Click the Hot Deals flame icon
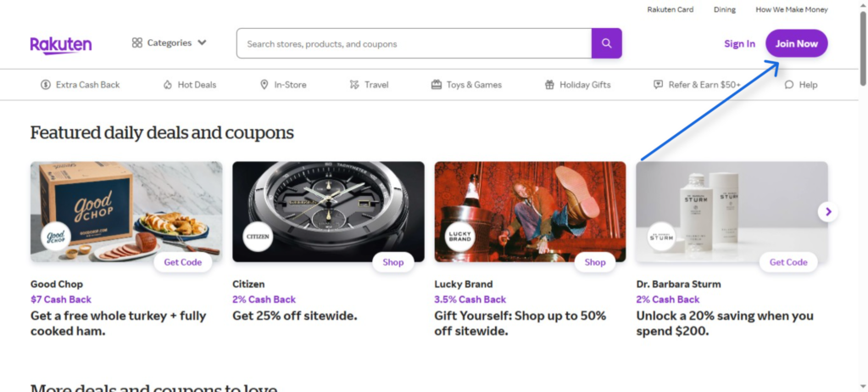868x392 pixels. [x=168, y=85]
